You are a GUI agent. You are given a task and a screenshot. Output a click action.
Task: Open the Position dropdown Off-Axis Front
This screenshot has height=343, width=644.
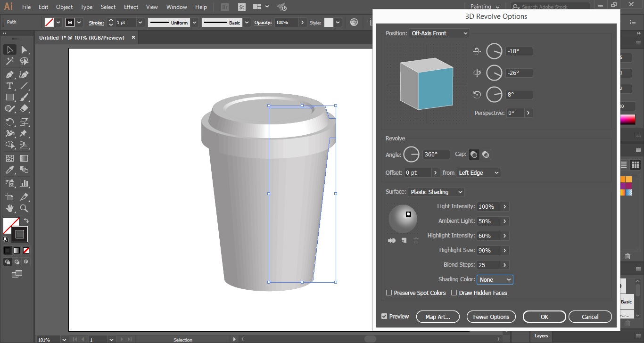click(439, 33)
